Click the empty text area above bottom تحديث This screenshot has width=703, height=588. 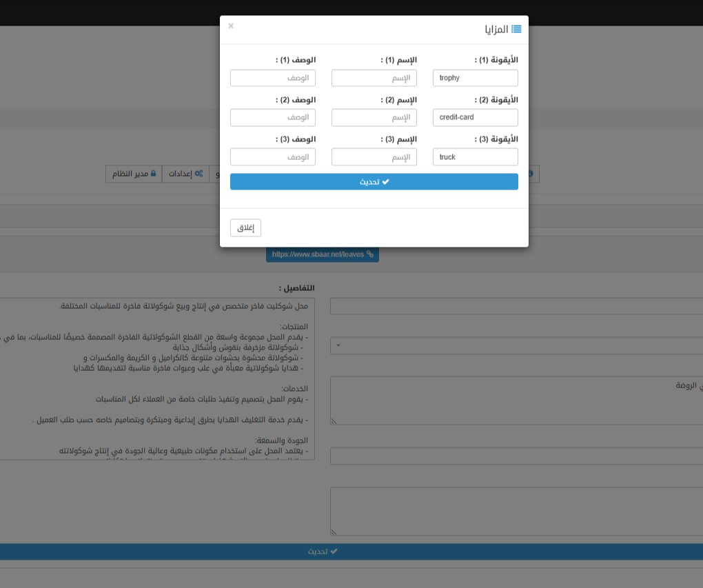[517, 511]
